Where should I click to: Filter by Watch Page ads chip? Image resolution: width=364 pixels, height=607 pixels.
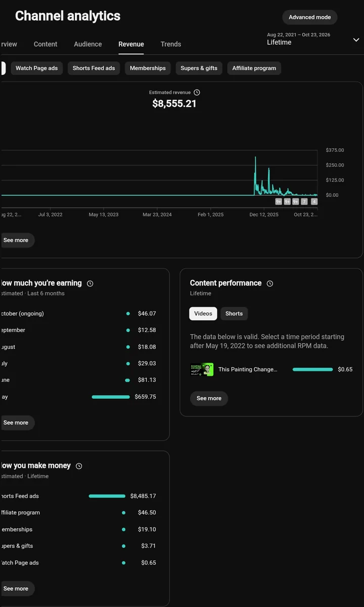coord(36,68)
